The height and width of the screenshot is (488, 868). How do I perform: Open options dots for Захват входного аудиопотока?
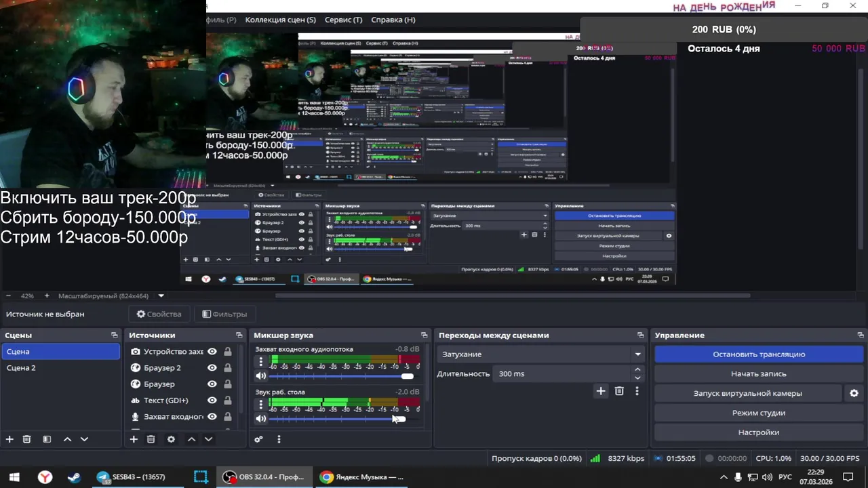click(x=261, y=362)
